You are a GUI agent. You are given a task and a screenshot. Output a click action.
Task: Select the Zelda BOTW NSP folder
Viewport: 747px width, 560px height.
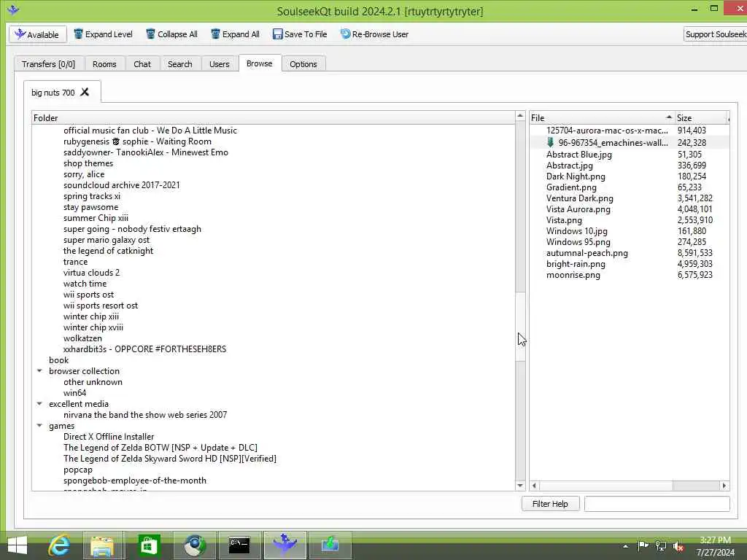[x=160, y=448]
